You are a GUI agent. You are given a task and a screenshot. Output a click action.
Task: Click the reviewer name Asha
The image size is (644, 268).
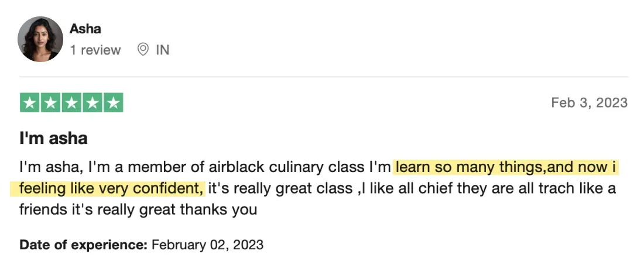pos(85,29)
